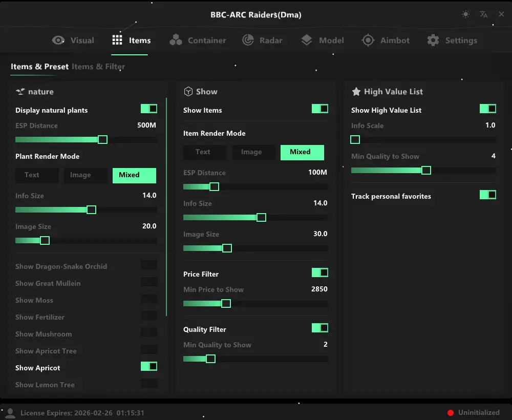Click the language translation icon
This screenshot has width=512, height=420.
tap(483, 14)
